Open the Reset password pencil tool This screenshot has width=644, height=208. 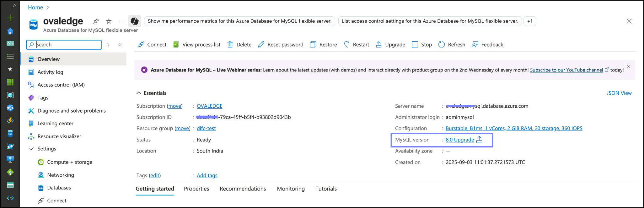click(x=261, y=45)
